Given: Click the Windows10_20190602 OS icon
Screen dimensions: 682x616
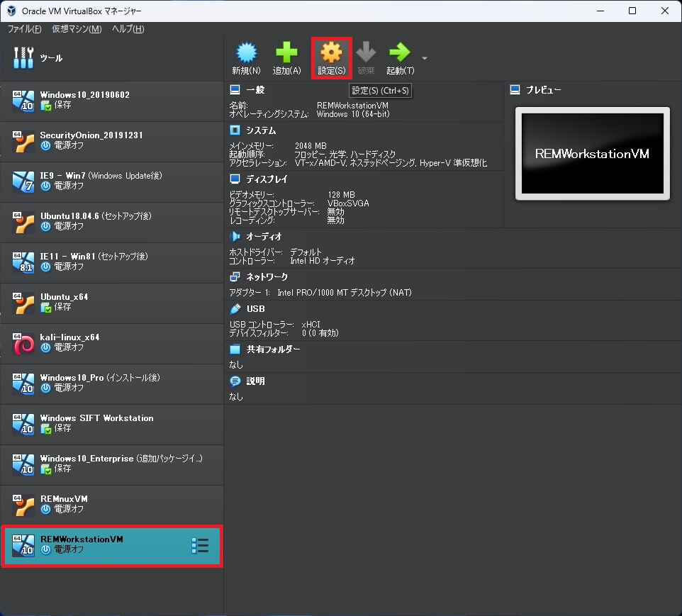Looking at the screenshot, I should click(x=23, y=101).
